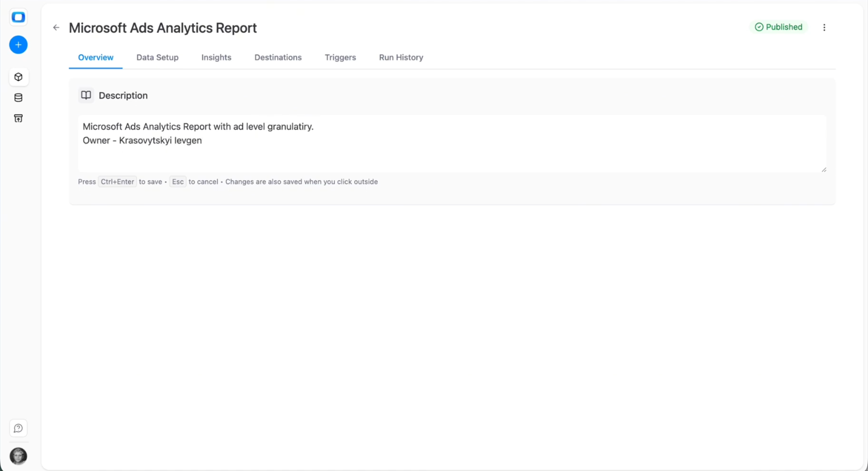868x471 pixels.
Task: Go back using the left arrow
Action: 56,27
